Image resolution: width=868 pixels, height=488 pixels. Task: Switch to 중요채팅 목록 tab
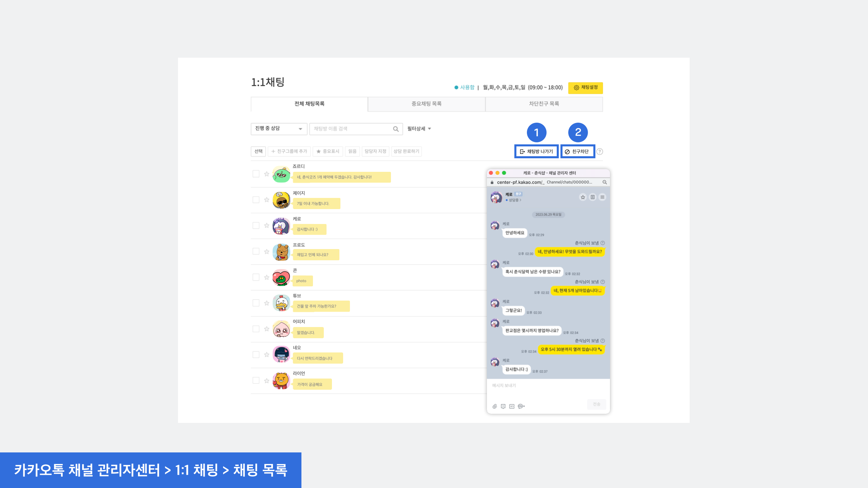click(x=426, y=104)
